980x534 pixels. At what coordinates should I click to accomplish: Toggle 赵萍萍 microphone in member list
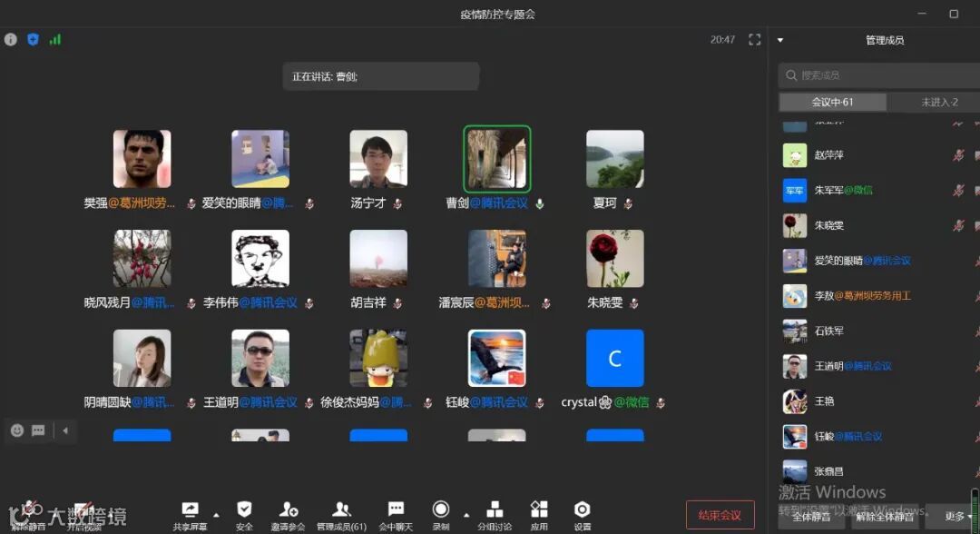coord(958,155)
